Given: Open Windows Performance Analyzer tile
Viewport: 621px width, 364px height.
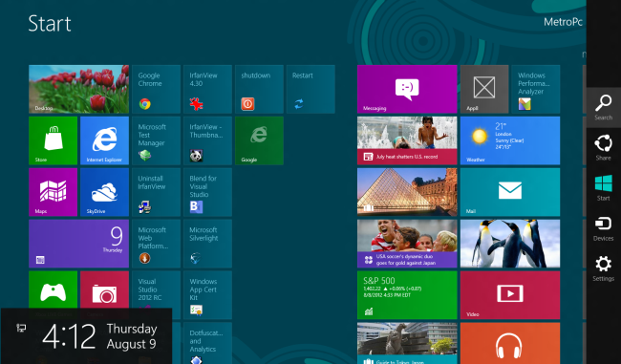Looking at the screenshot, I should click(536, 89).
